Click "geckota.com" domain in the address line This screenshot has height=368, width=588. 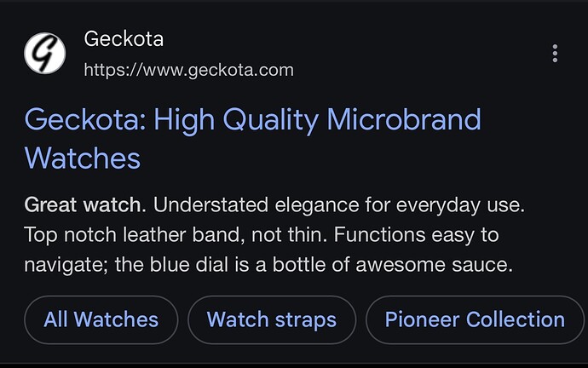241,71
